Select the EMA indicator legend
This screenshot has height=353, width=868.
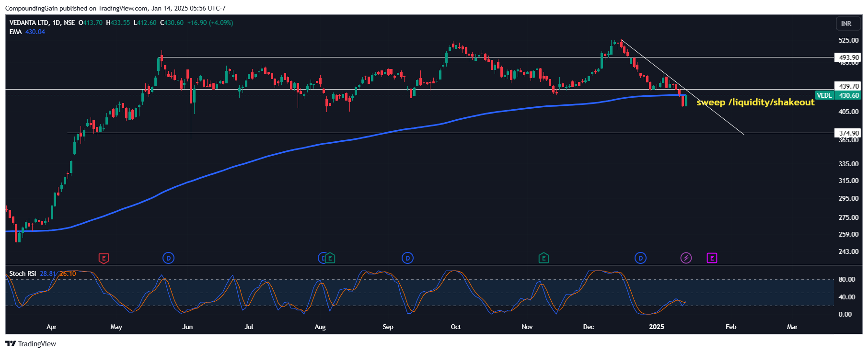point(16,32)
